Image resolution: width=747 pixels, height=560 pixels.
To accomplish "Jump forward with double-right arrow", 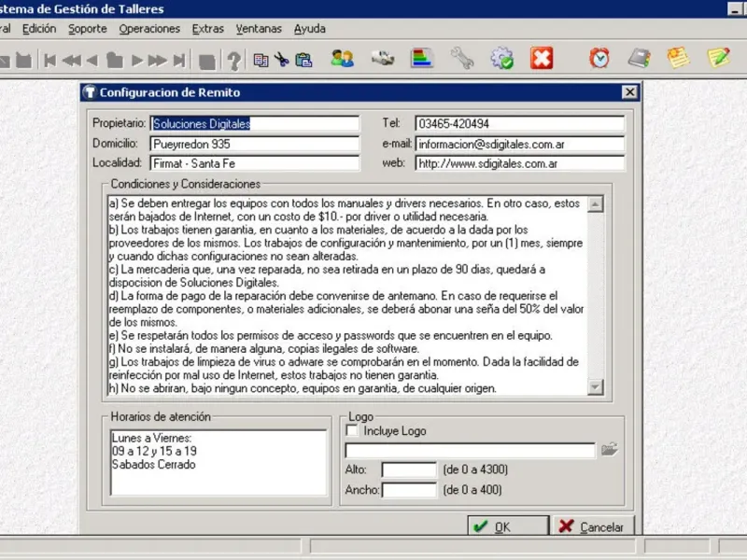I will tap(157, 61).
